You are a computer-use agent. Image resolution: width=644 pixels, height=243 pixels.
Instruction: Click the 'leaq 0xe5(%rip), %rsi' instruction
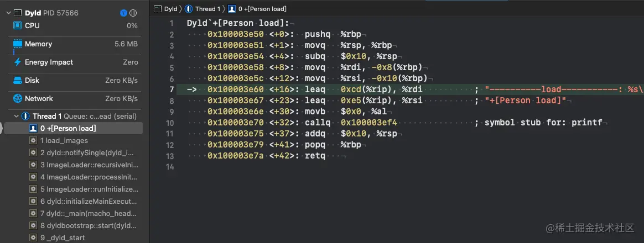363,101
